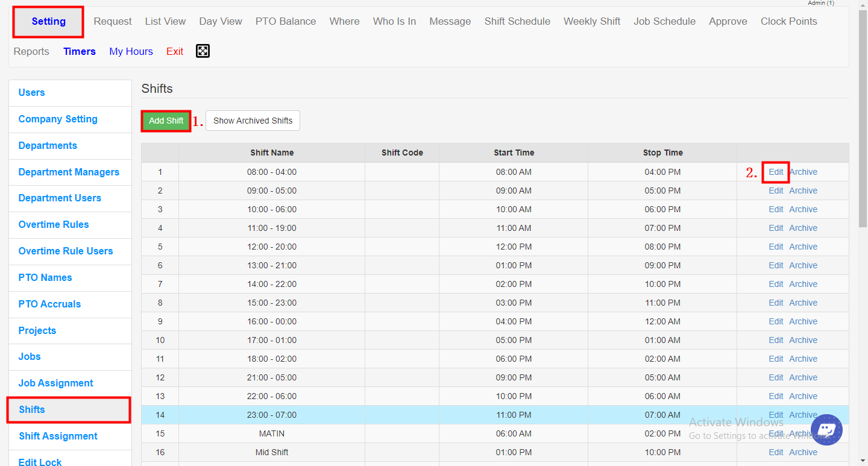
Task: Archive the 16:00 - 00:00 shift
Action: pyautogui.click(x=803, y=321)
